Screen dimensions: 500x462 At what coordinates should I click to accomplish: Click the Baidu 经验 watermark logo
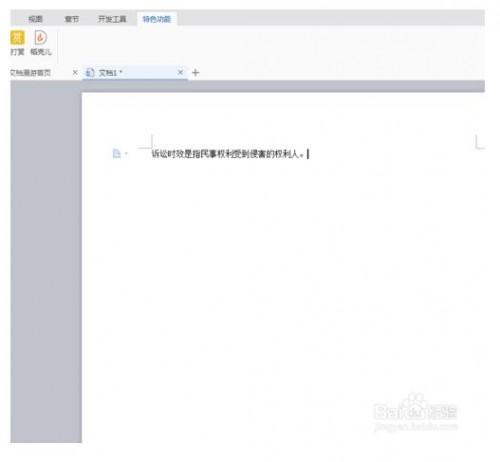416,411
